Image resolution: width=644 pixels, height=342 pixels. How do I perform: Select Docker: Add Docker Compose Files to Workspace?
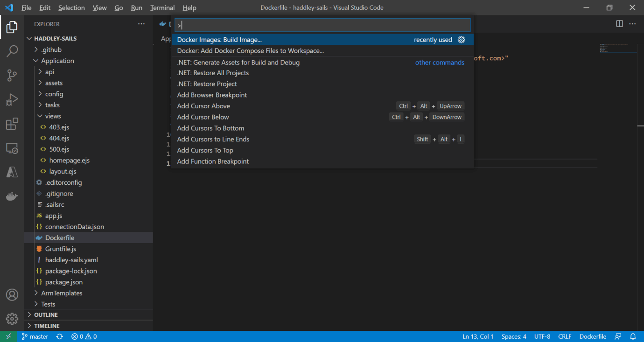(x=322, y=51)
